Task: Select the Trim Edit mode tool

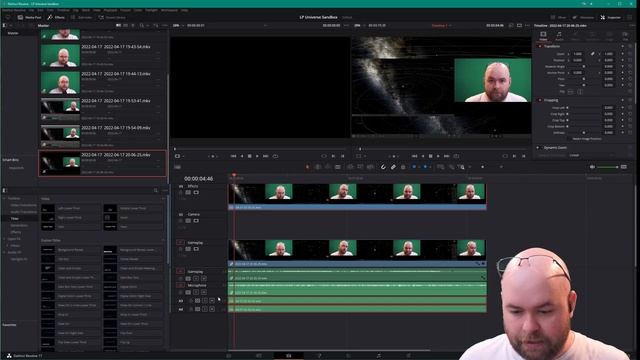Action: click(x=318, y=167)
